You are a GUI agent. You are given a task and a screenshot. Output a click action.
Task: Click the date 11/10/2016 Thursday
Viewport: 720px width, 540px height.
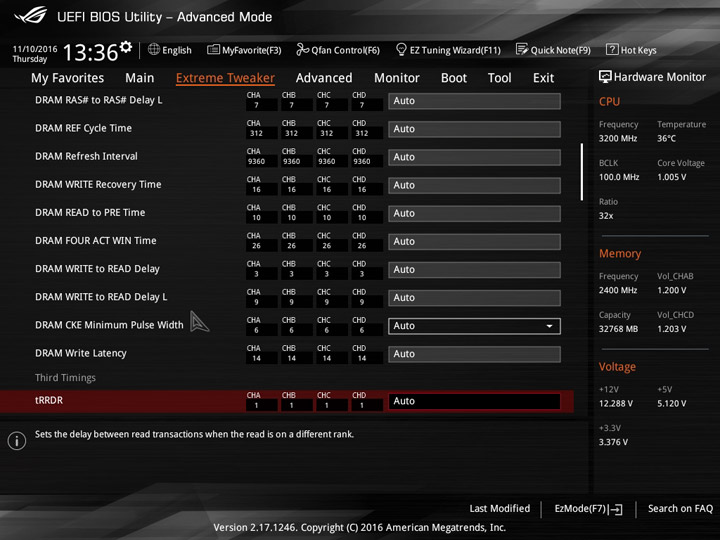point(35,54)
